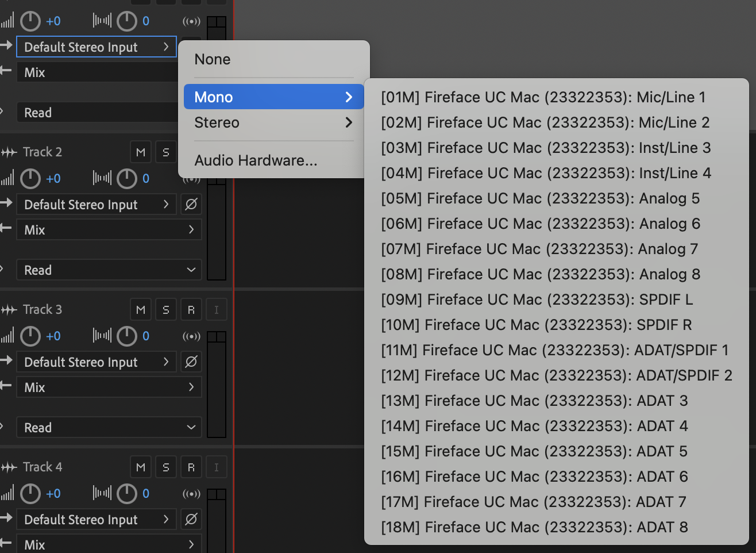Arm Track 4 for recording

tap(191, 467)
